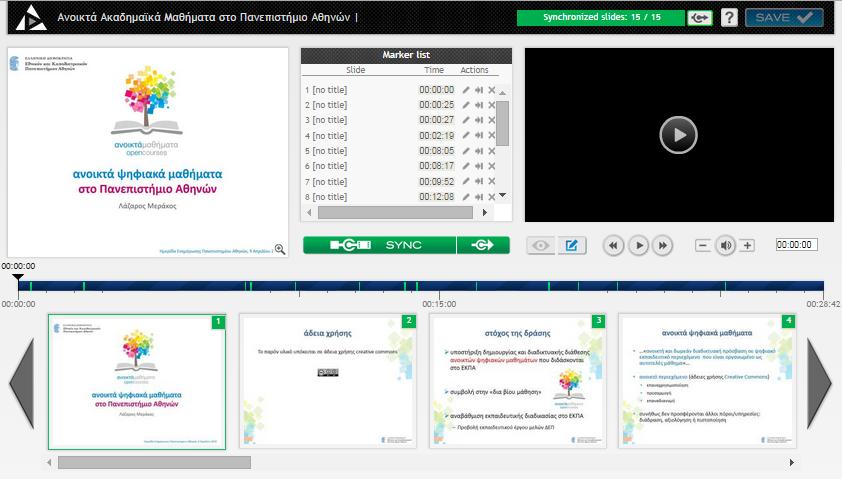Jump to marker 5 at 00:08:05

(479, 151)
